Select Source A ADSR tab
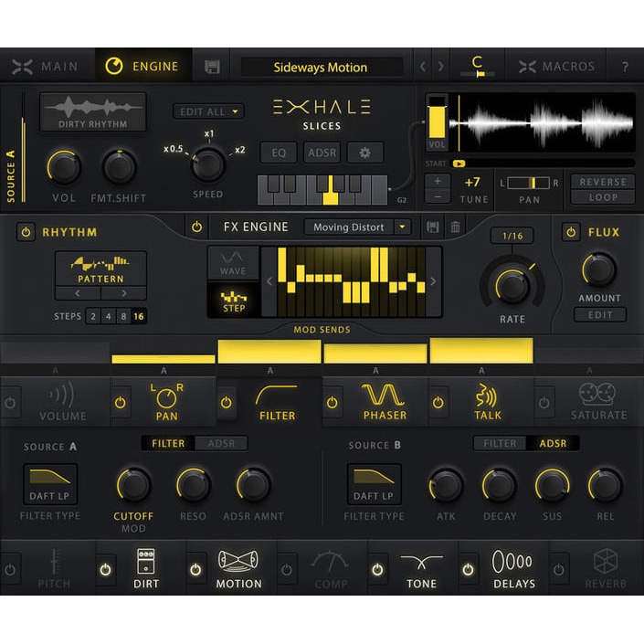Screen dimensions: 644x644 (x=221, y=444)
